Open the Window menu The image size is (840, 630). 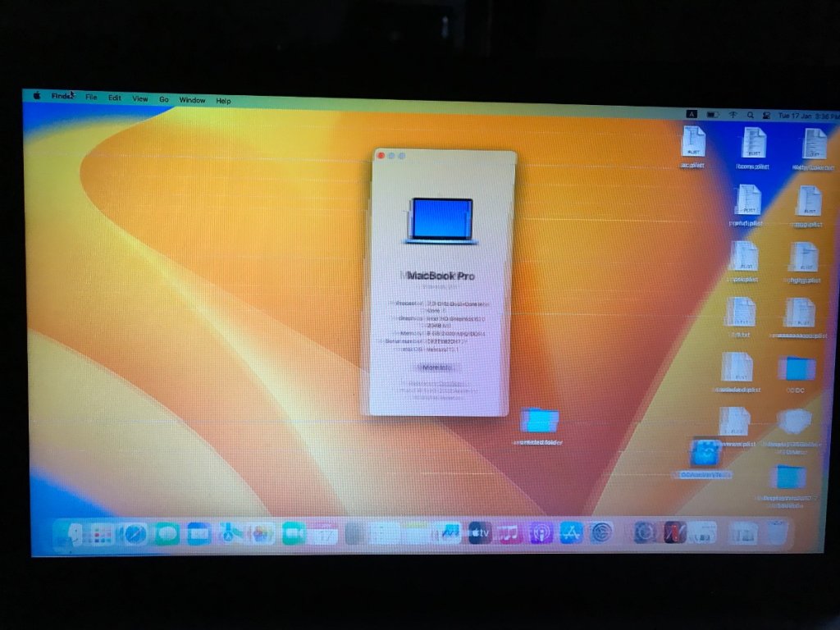coord(192,100)
